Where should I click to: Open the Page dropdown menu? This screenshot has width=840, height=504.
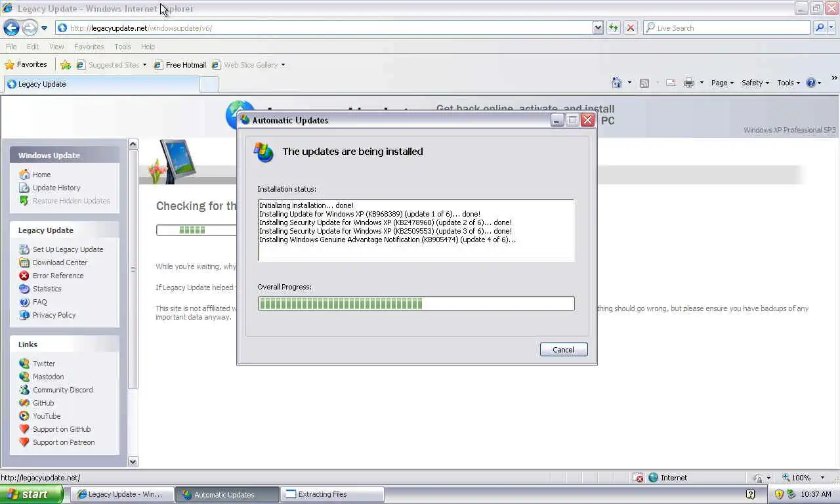[x=722, y=83]
